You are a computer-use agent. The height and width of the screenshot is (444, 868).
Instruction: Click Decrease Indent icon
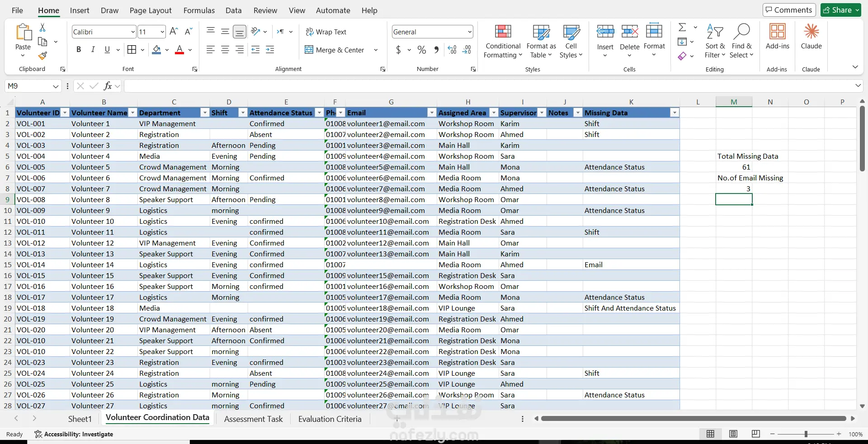point(255,50)
